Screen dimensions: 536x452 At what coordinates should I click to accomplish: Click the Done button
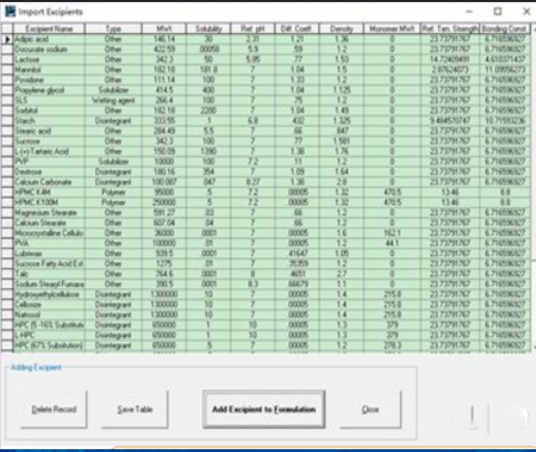point(370,409)
